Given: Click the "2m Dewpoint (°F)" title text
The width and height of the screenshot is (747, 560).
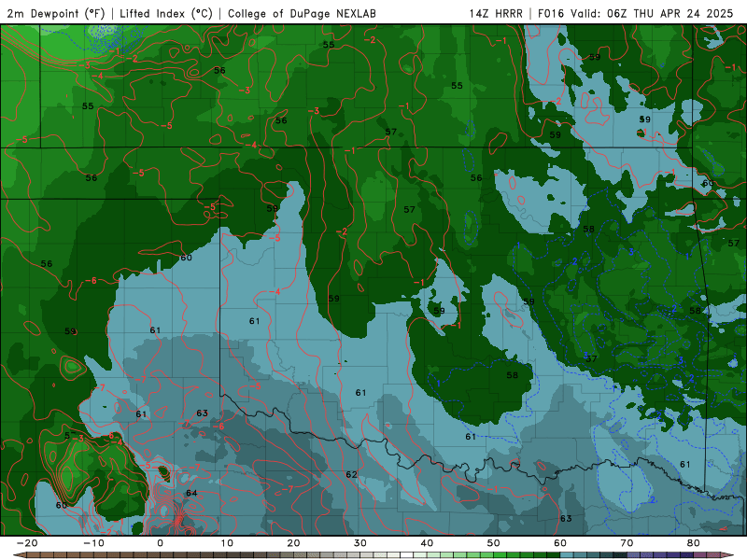Looking at the screenshot, I should coord(56,14).
